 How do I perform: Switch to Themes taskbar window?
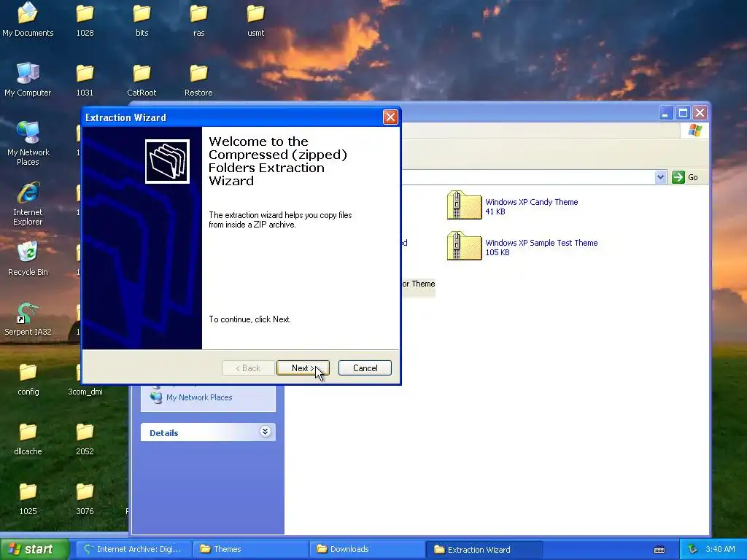tap(249, 549)
